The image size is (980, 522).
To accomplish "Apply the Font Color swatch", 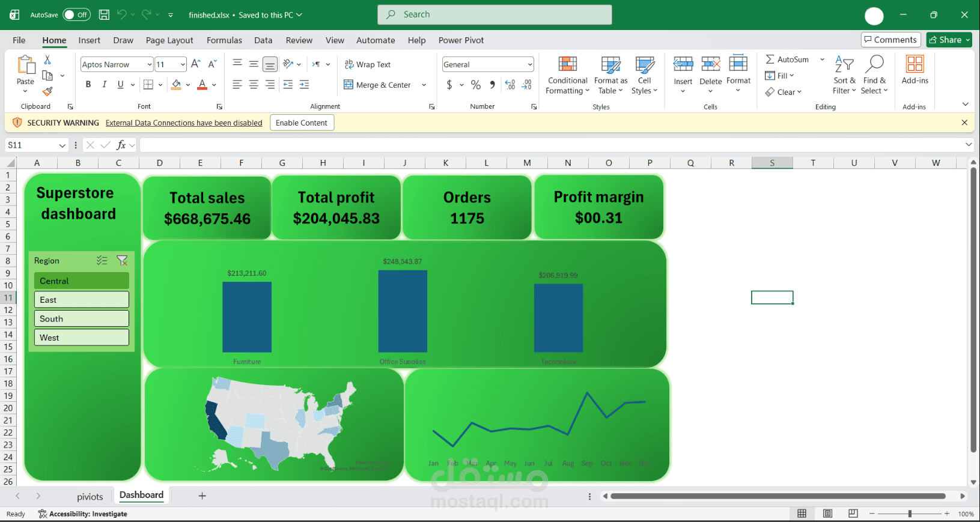I will [x=202, y=85].
